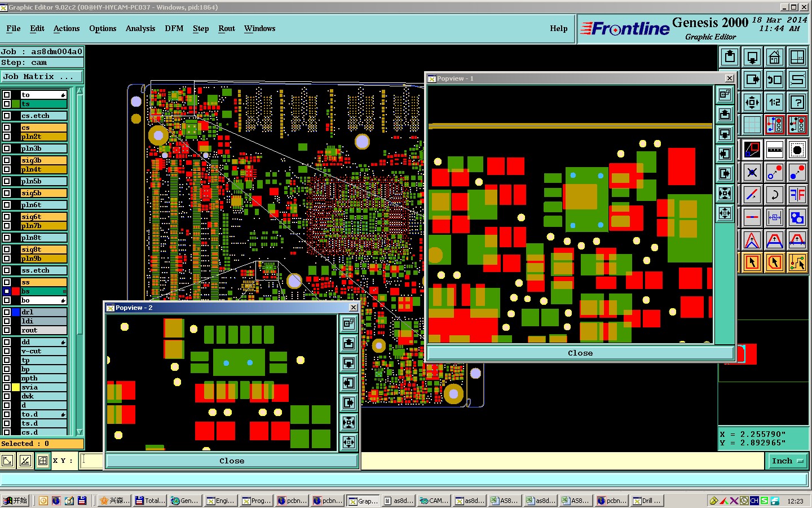The height and width of the screenshot is (508, 812).
Task: Select the ruler measure tool
Action: coord(775,150)
